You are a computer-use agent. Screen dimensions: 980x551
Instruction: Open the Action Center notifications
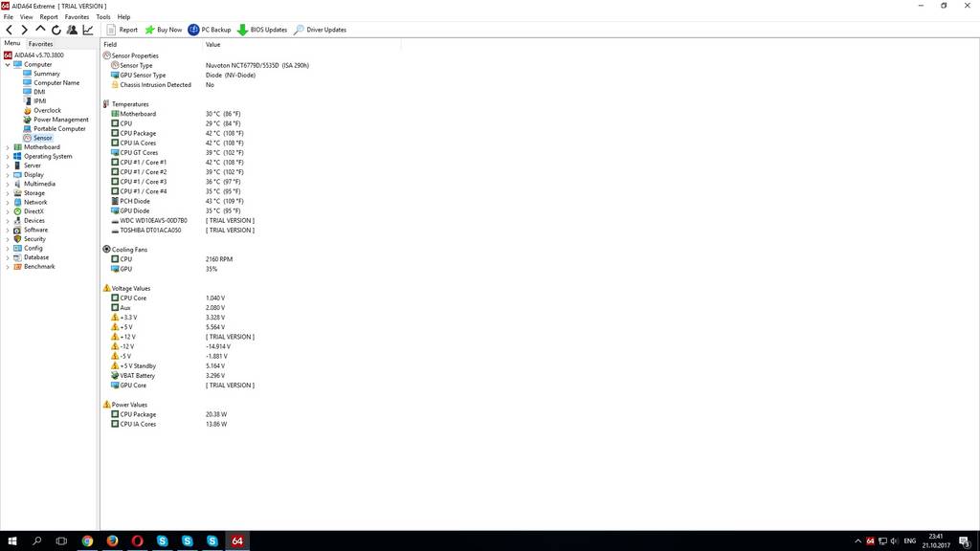(x=966, y=541)
